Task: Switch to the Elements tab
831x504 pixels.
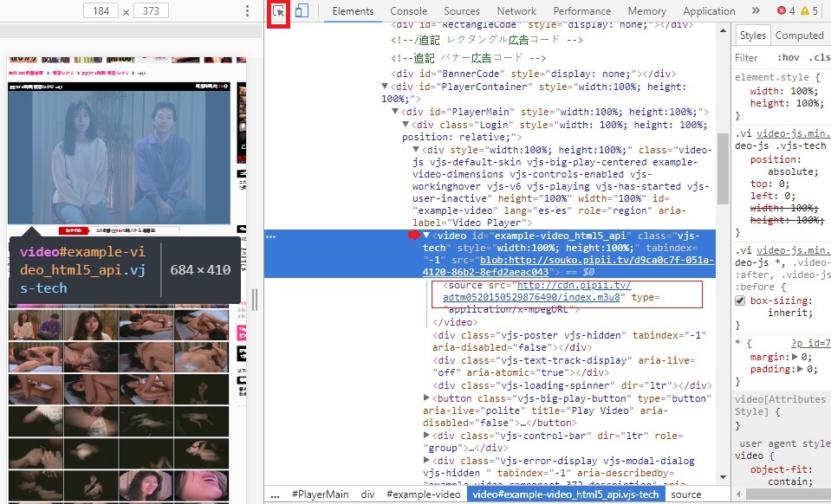Action: pyautogui.click(x=353, y=10)
